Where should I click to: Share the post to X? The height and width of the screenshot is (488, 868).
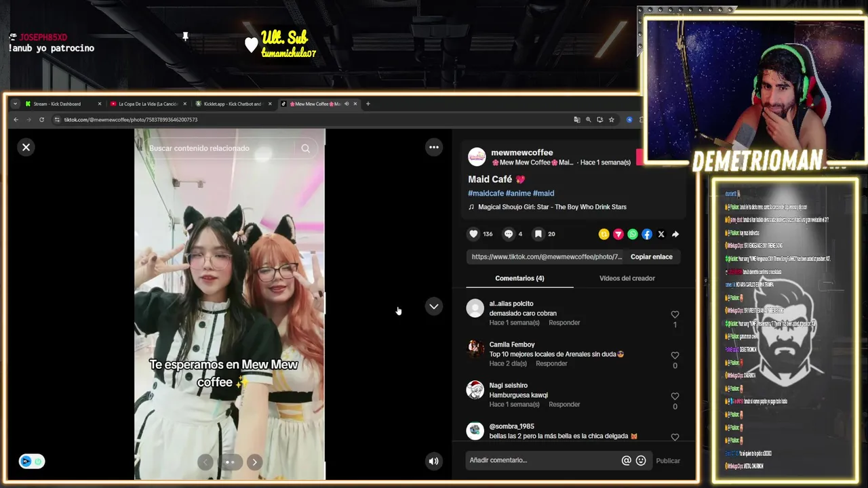pyautogui.click(x=661, y=235)
